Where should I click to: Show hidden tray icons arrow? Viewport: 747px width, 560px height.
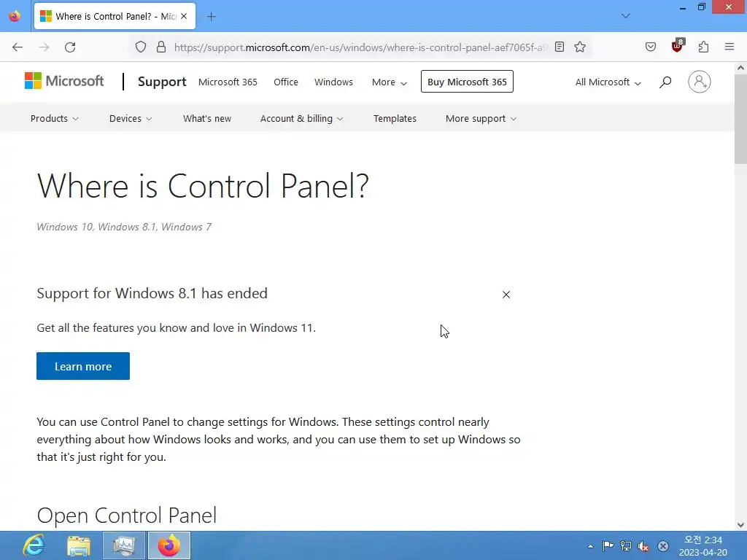(590, 546)
